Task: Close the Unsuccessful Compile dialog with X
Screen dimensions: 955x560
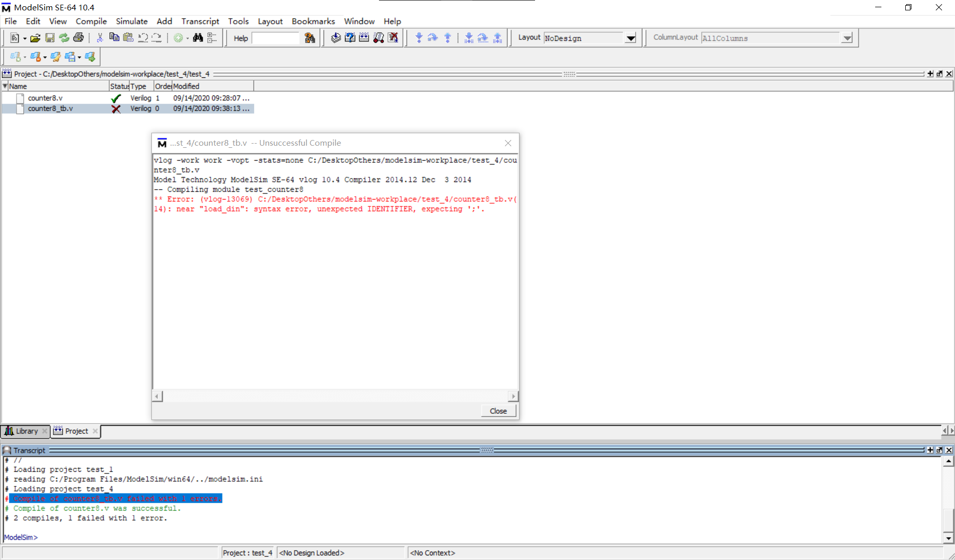Action: 508,143
